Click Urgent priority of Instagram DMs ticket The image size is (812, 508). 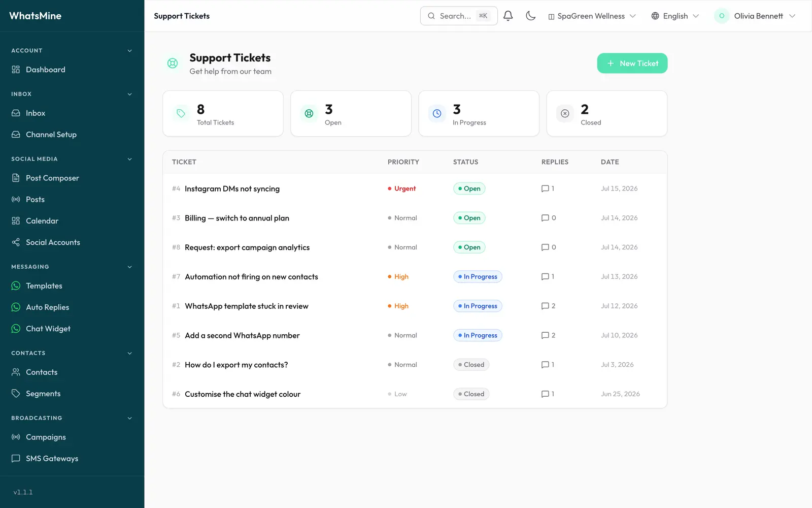pos(401,188)
